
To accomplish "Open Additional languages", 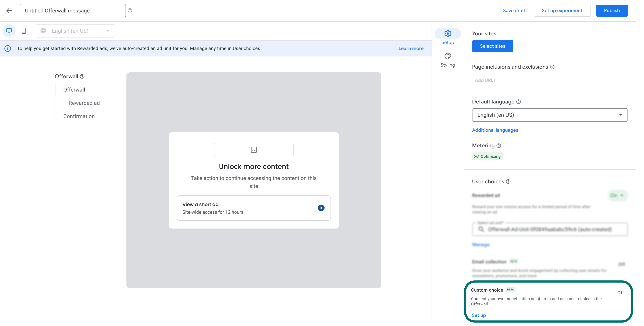I will pos(495,130).
